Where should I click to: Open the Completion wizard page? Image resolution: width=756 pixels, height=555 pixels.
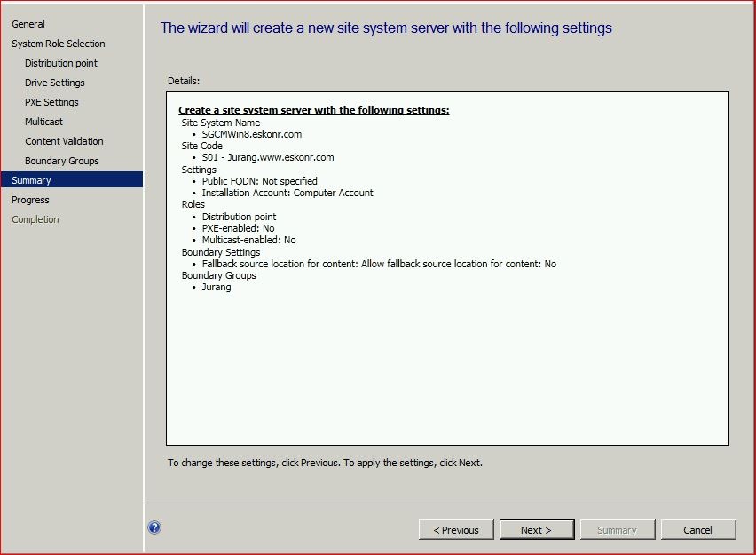(x=35, y=219)
